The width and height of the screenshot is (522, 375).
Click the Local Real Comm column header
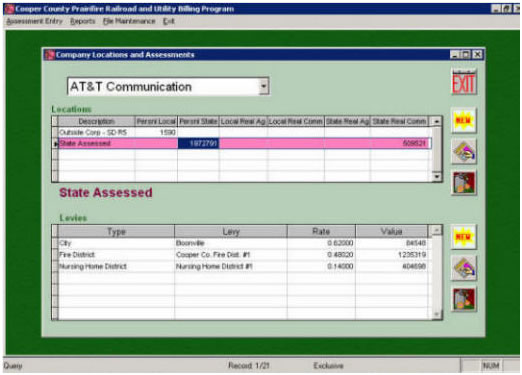pyautogui.click(x=296, y=121)
